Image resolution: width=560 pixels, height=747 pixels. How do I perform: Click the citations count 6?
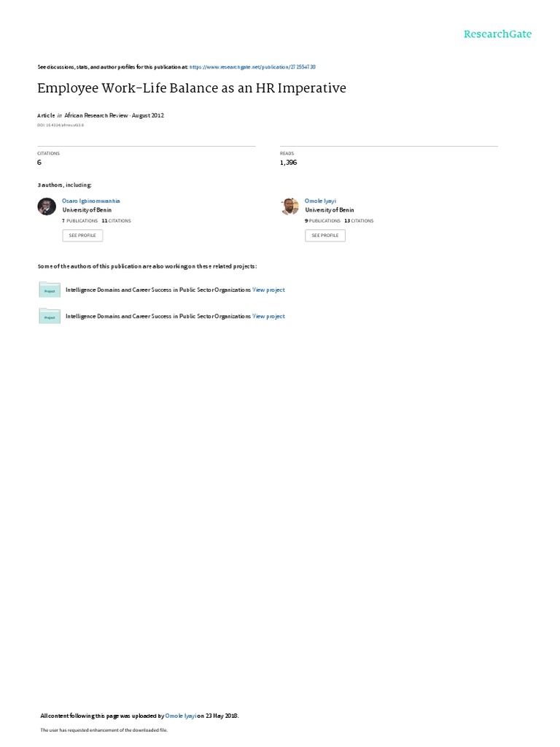coord(39,163)
